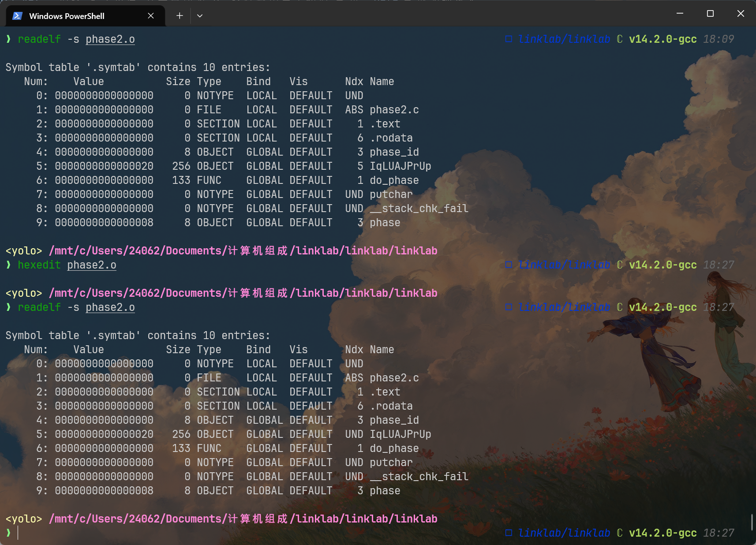This screenshot has height=545, width=756.
Task: Close the terminal window
Action: [741, 14]
